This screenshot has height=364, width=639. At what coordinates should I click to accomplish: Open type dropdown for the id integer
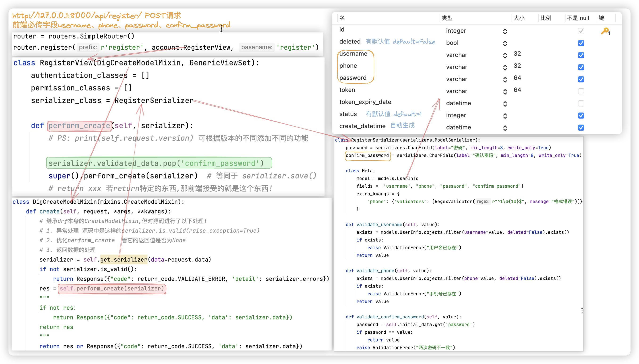[505, 31]
